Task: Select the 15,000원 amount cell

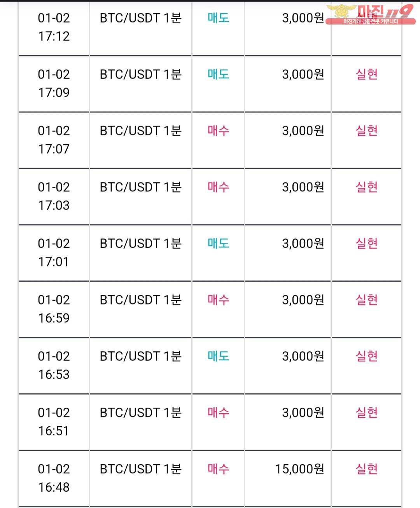Action: click(x=299, y=469)
